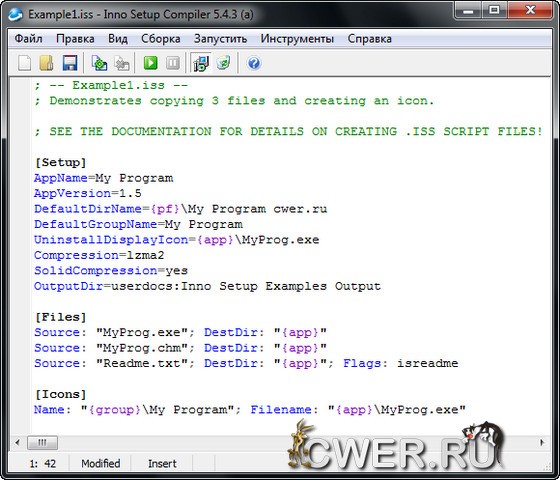Click the "MyProg.exe" source filename
This screenshot has width=560, height=480.
click(142, 332)
